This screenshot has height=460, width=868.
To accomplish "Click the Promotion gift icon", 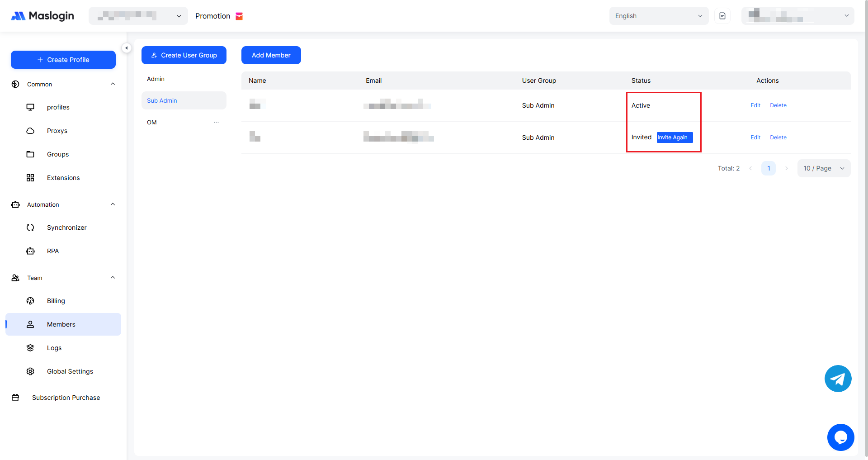I will [x=240, y=16].
